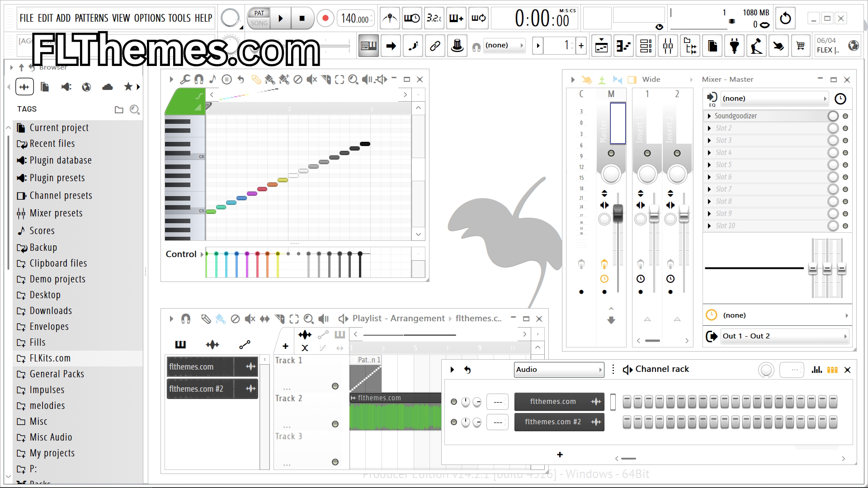Toggle PAT/SONG mode switch
Viewport: 868px width, 488px height.
pyautogui.click(x=259, y=18)
